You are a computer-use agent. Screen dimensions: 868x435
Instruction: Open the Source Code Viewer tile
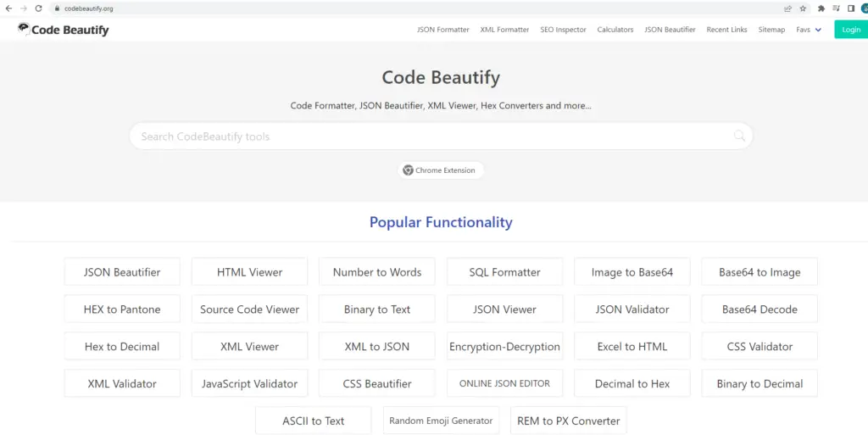point(250,309)
